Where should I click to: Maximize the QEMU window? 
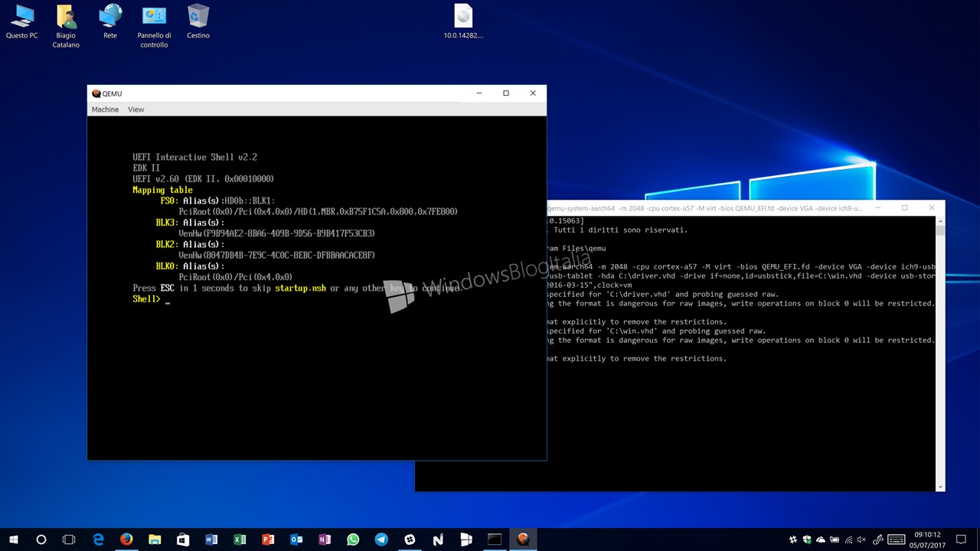506,93
